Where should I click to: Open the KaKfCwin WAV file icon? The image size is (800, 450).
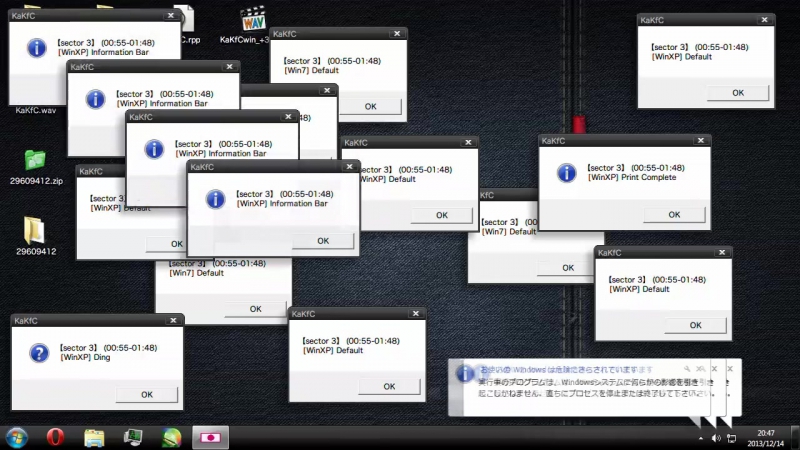coord(253,19)
